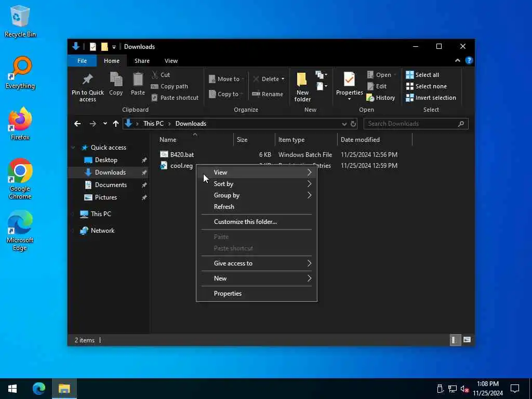
Task: Go back with the back arrow
Action: pyautogui.click(x=77, y=124)
